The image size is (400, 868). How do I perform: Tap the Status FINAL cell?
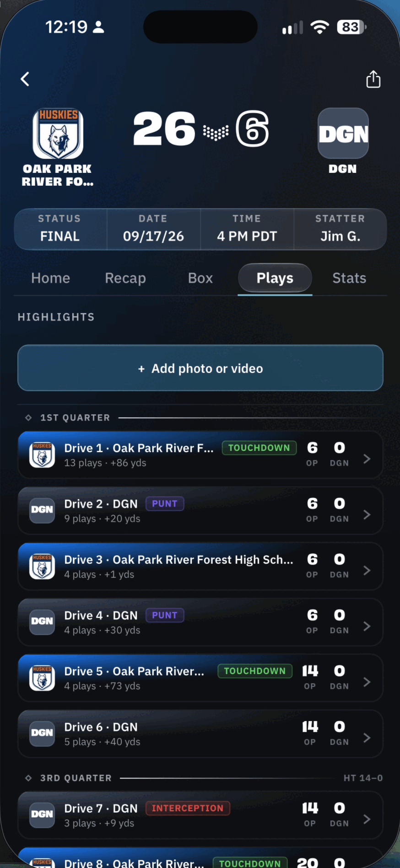(60, 229)
